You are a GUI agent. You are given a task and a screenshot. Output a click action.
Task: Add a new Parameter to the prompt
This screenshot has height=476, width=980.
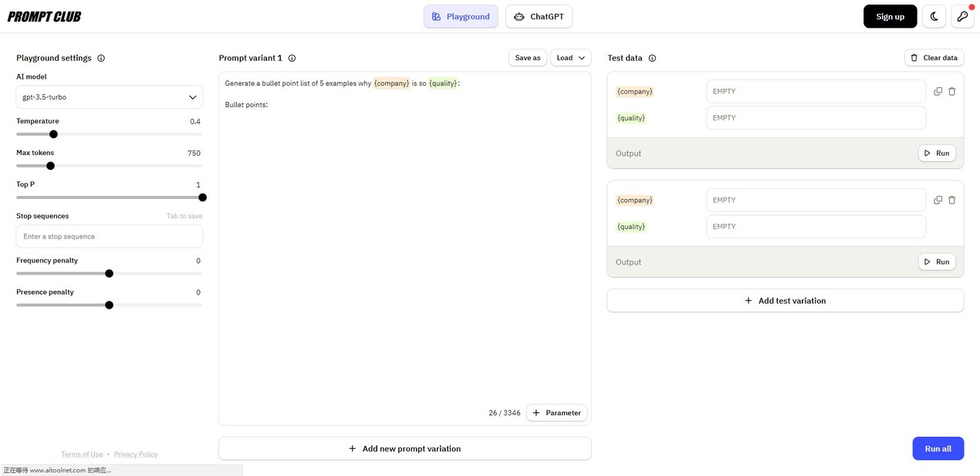pyautogui.click(x=556, y=413)
